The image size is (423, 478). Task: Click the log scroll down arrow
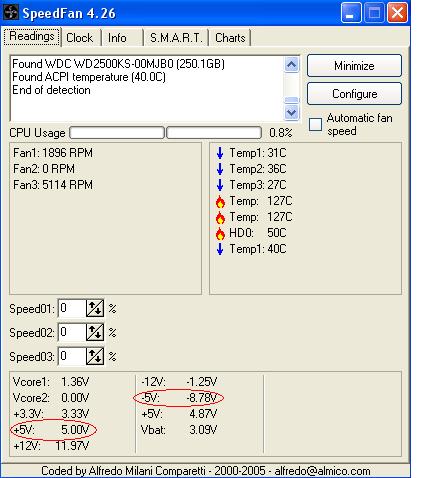[x=292, y=112]
